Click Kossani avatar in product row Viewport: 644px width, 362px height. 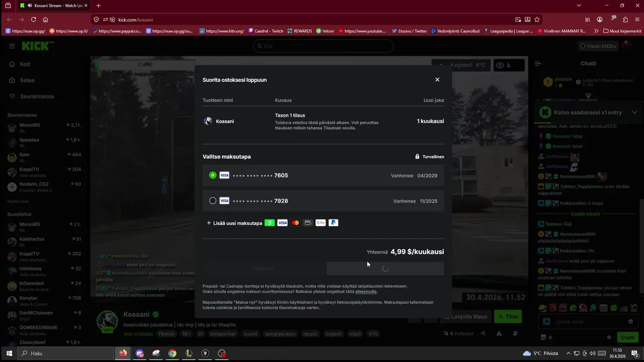[208, 121]
